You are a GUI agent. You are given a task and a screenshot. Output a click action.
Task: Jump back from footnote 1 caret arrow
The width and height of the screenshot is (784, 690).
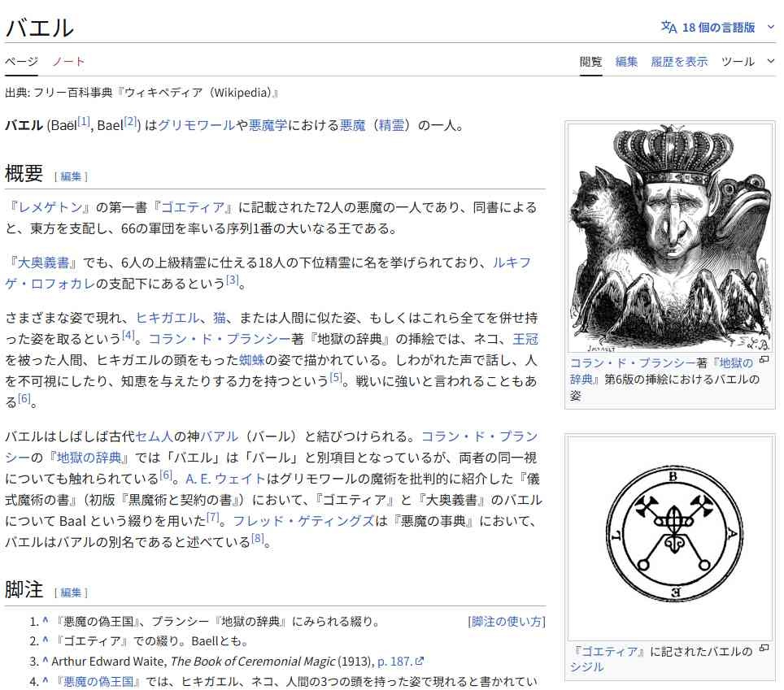coord(46,621)
